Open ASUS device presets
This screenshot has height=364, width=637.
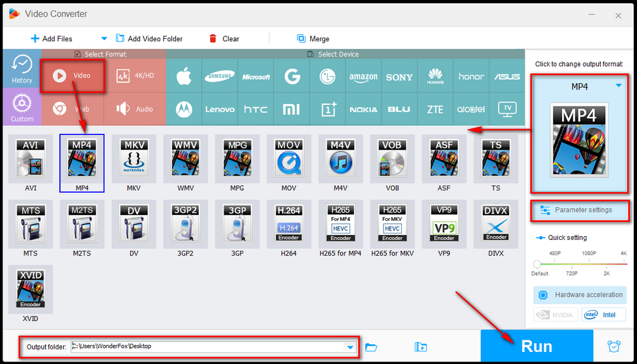point(507,76)
